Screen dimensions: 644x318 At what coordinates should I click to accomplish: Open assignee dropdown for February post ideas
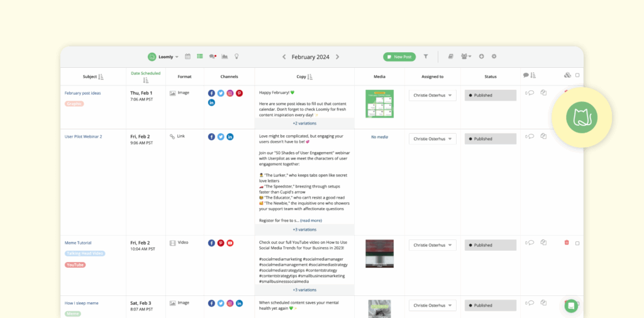[433, 95]
